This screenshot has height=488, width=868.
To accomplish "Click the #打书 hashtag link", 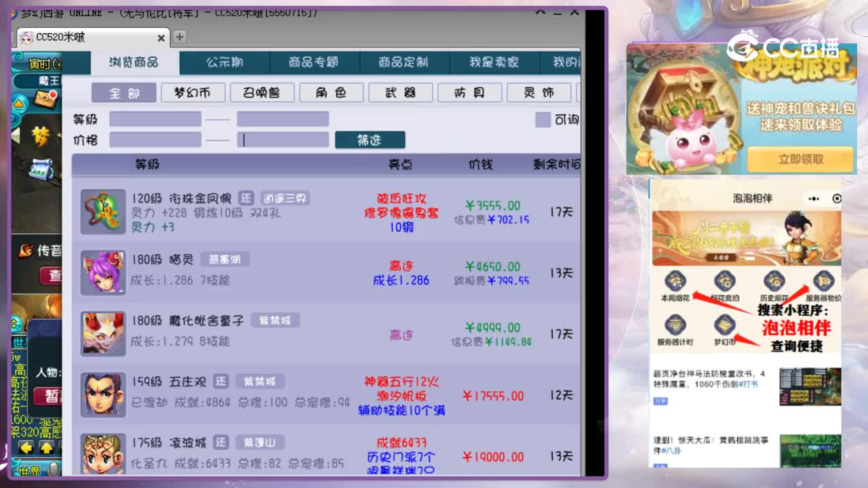I will point(749,384).
